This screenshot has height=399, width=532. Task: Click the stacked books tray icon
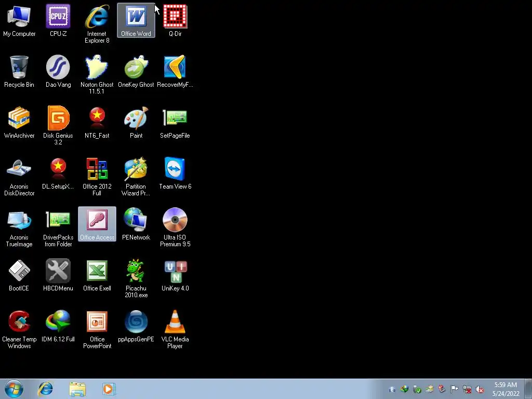pos(430,390)
